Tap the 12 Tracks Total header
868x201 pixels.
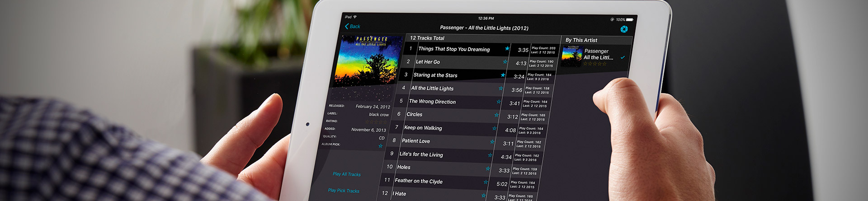[427, 38]
